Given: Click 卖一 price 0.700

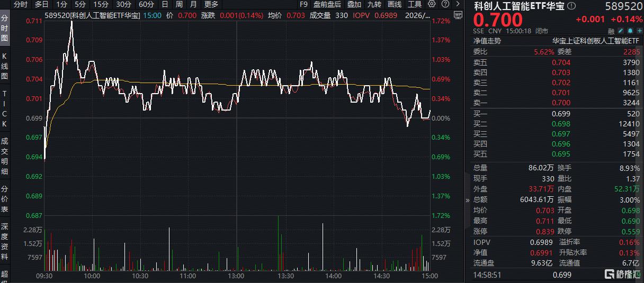Looking at the screenshot, I should (561, 103).
